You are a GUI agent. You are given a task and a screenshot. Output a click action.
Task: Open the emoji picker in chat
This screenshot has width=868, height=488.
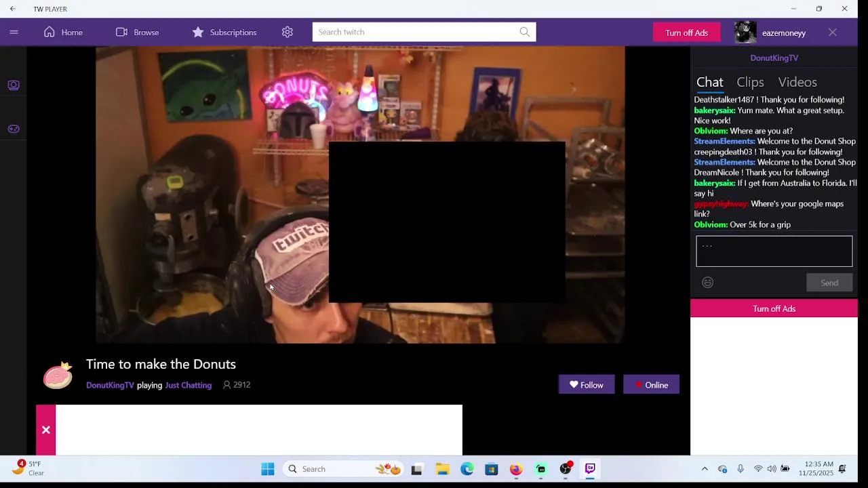[x=707, y=283]
